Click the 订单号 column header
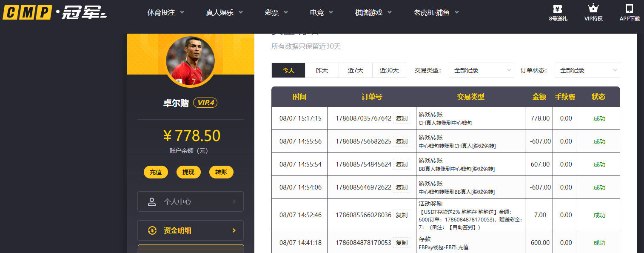 pyautogui.click(x=372, y=97)
